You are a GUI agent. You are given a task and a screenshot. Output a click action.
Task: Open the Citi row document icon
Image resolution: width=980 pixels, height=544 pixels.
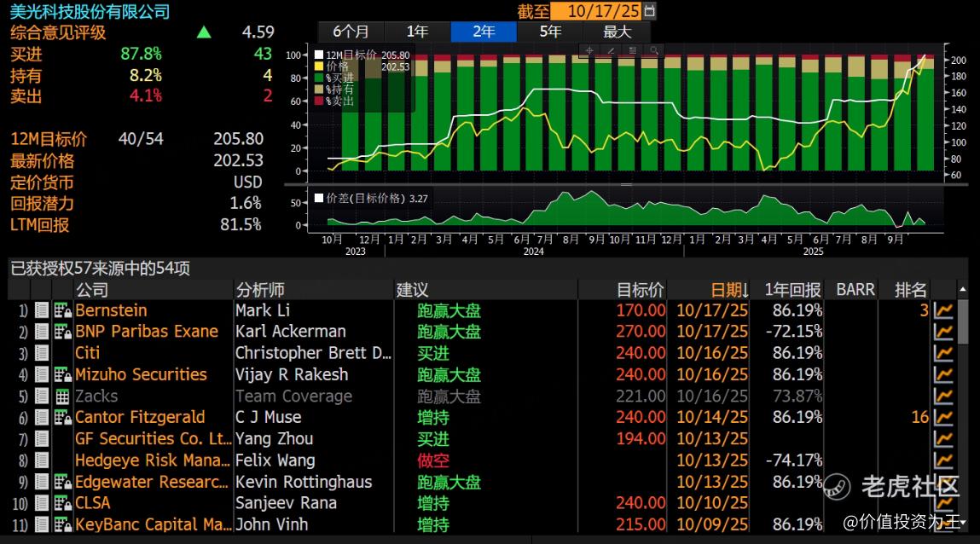(x=42, y=353)
